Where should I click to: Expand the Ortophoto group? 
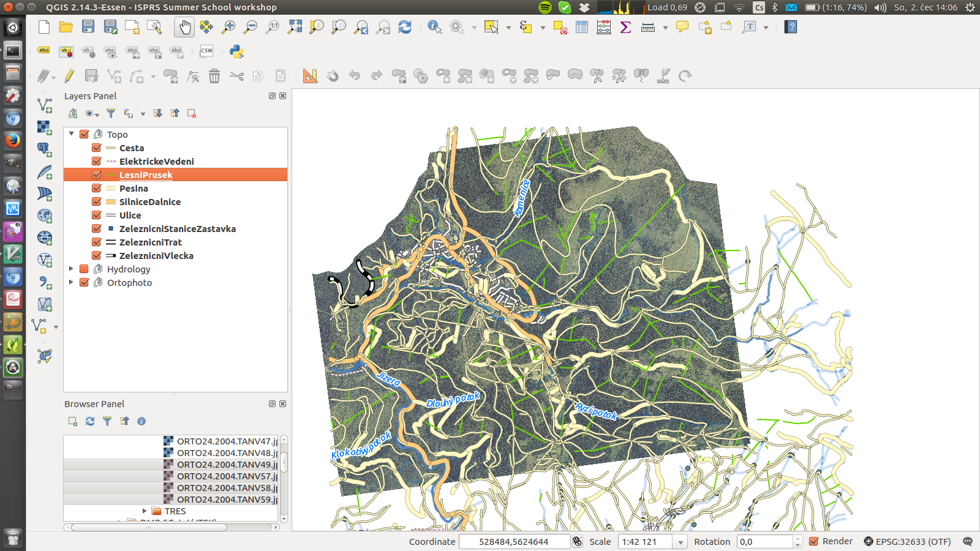point(72,282)
